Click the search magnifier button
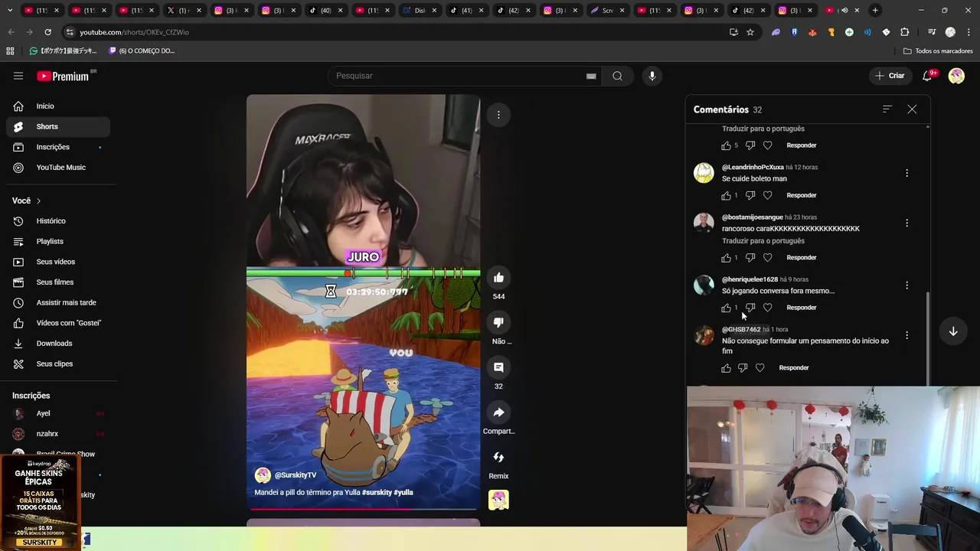This screenshot has height=551, width=980. click(x=617, y=76)
